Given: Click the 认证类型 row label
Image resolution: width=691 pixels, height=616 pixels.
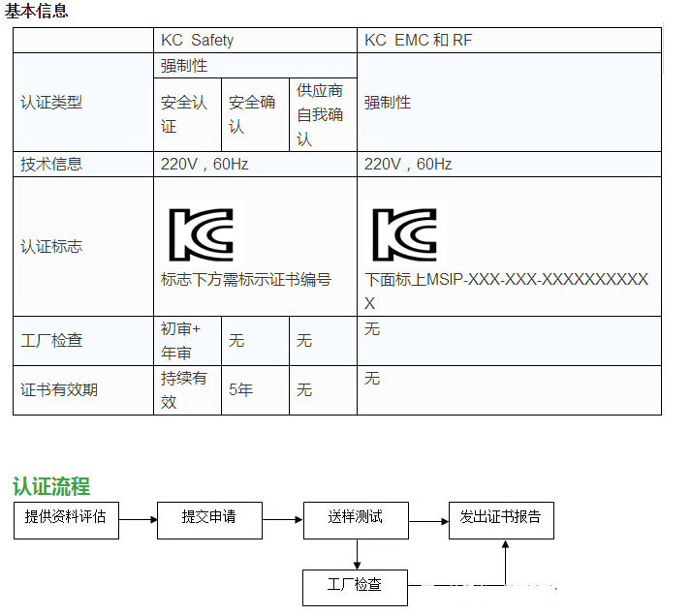Looking at the screenshot, I should click(51, 103).
